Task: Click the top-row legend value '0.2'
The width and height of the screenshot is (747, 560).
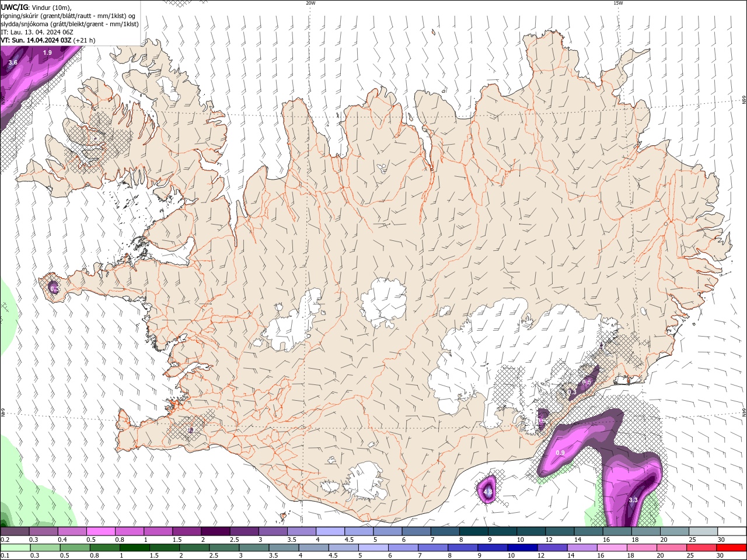Action: (x=5, y=540)
